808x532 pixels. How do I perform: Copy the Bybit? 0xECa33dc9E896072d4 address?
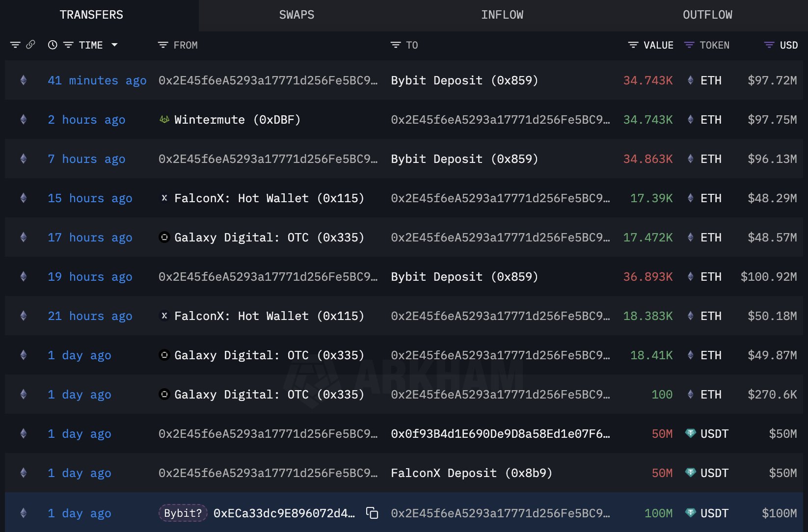(372, 513)
